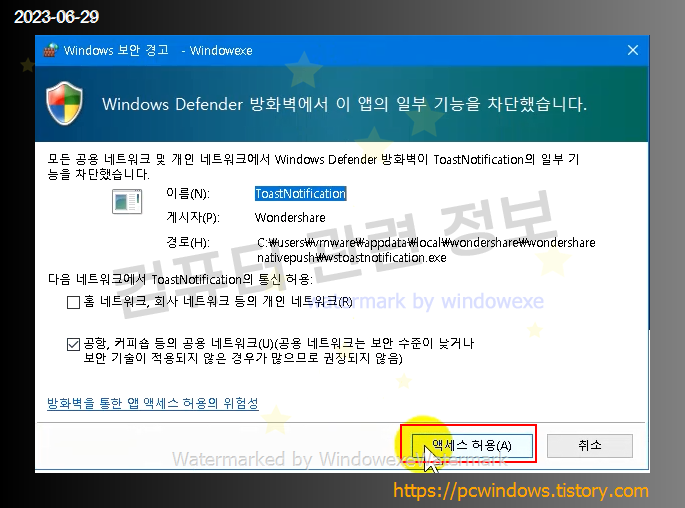Click the 'Windows 보안 경고' title text
Viewport: 685px width, 508px height.
click(116, 50)
